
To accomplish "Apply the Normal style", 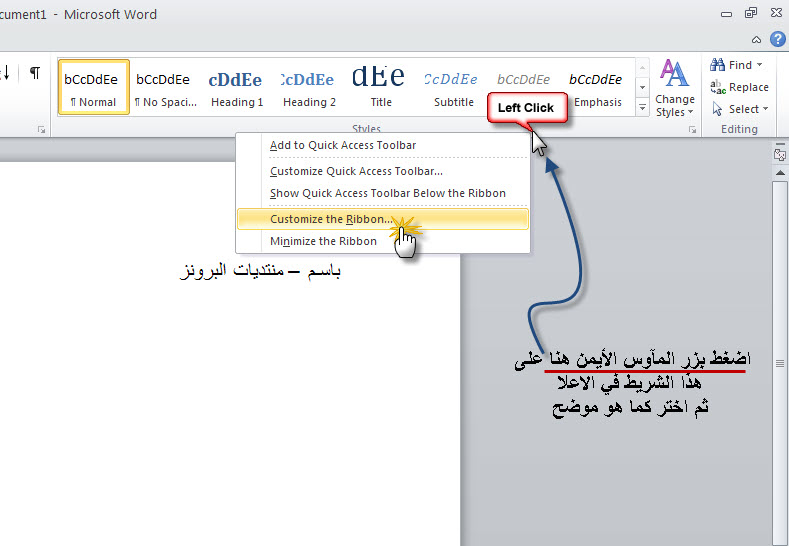I will (94, 87).
